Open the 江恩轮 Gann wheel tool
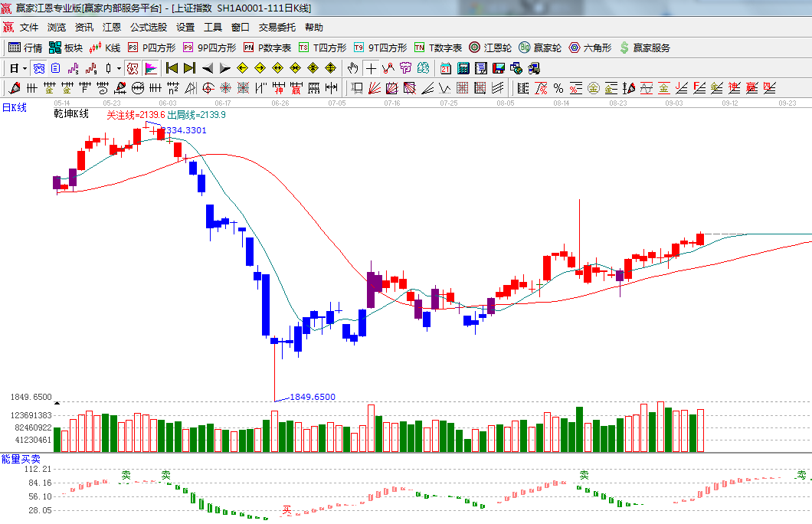The width and height of the screenshot is (812, 524). (x=490, y=47)
